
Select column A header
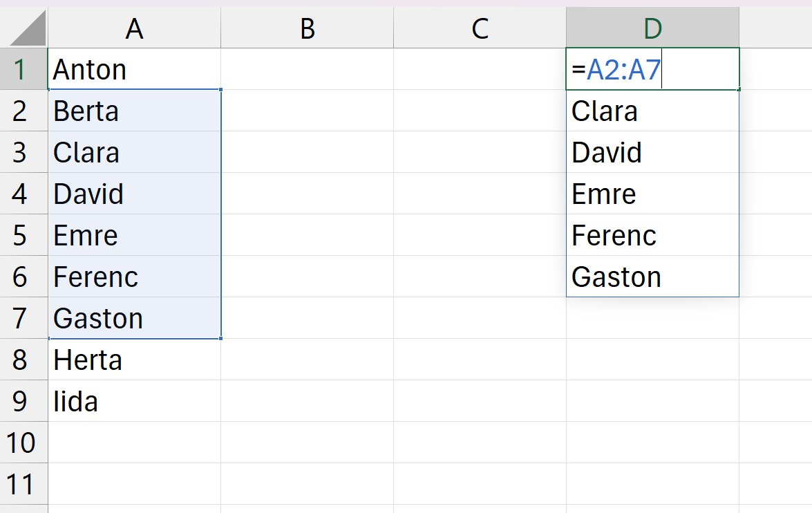pyautogui.click(x=134, y=28)
